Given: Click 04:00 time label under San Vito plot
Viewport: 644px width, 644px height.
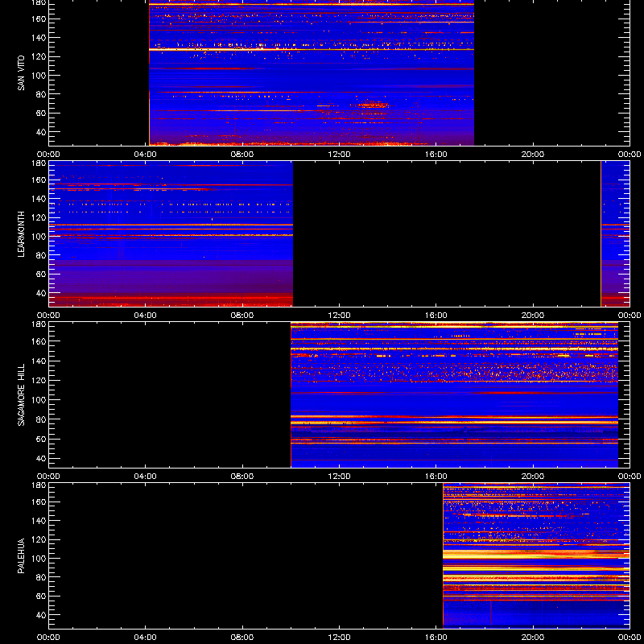Looking at the screenshot, I should [x=146, y=155].
